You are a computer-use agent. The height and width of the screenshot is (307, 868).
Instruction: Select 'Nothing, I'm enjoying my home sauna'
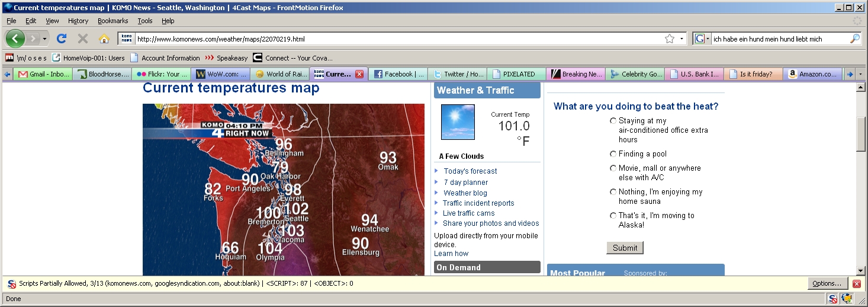[x=613, y=191]
